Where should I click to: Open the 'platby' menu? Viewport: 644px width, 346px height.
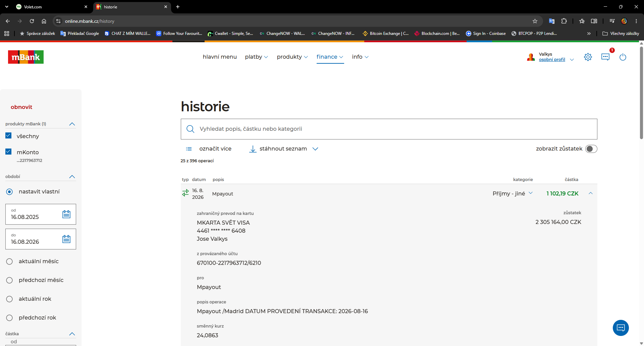pos(257,57)
